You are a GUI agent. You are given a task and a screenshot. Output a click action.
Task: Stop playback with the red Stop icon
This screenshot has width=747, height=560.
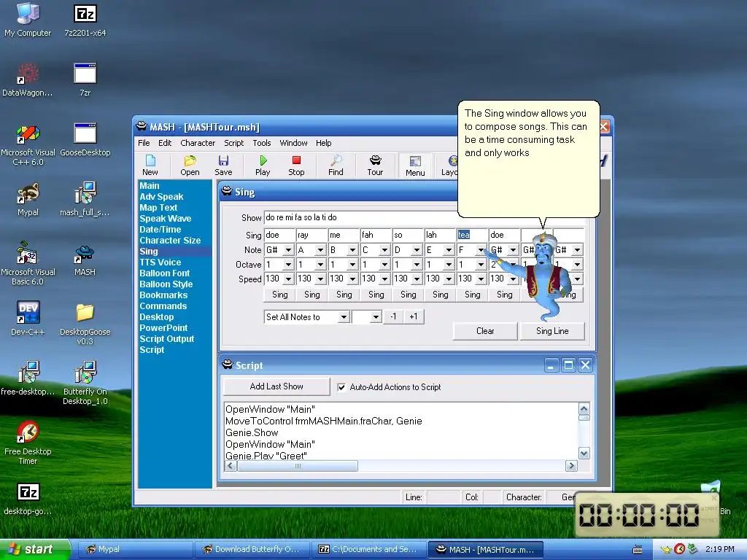(296, 166)
